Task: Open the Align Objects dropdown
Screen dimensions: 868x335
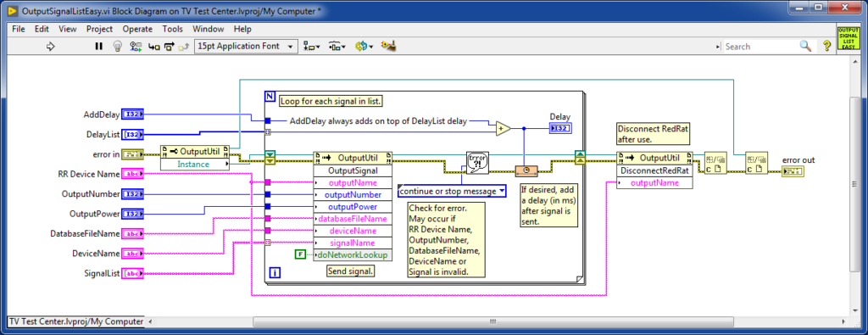Action: click(312, 47)
